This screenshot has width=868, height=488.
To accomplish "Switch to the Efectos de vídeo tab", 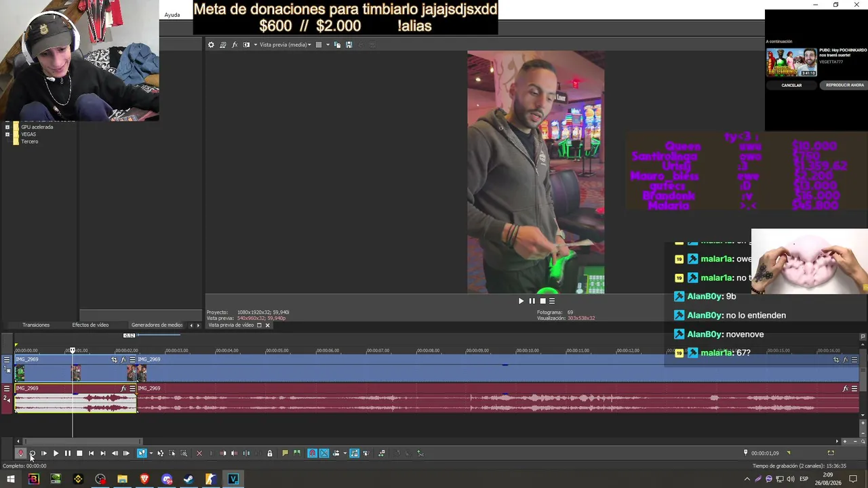I will pos(90,325).
